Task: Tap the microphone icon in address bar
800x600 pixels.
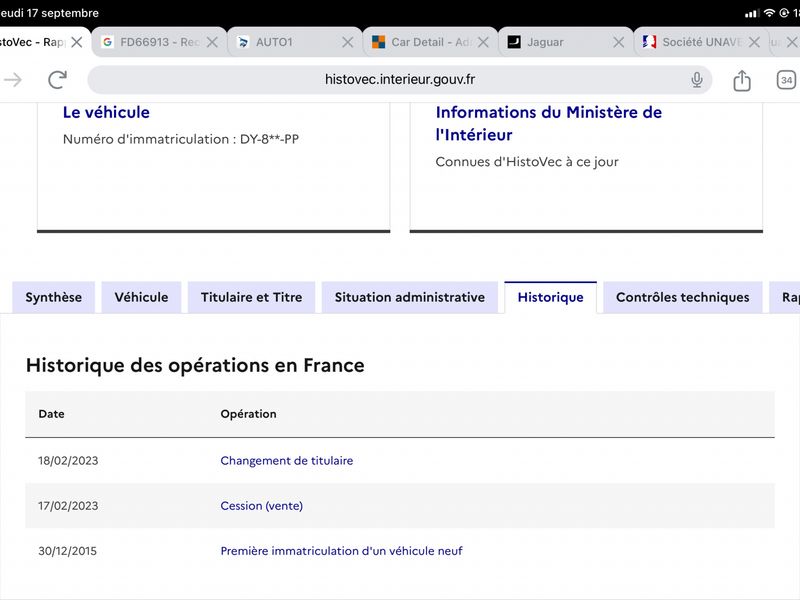Action: click(696, 80)
